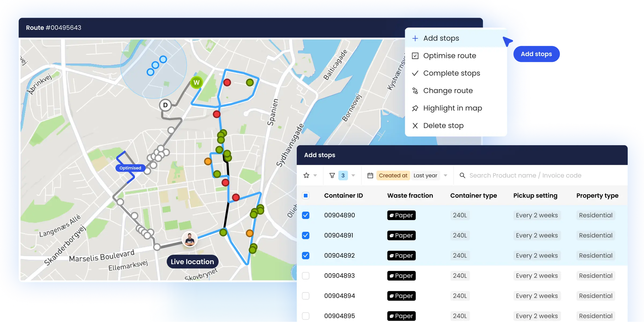
Task: Click the checkmark icon for Complete stops
Action: (x=415, y=73)
